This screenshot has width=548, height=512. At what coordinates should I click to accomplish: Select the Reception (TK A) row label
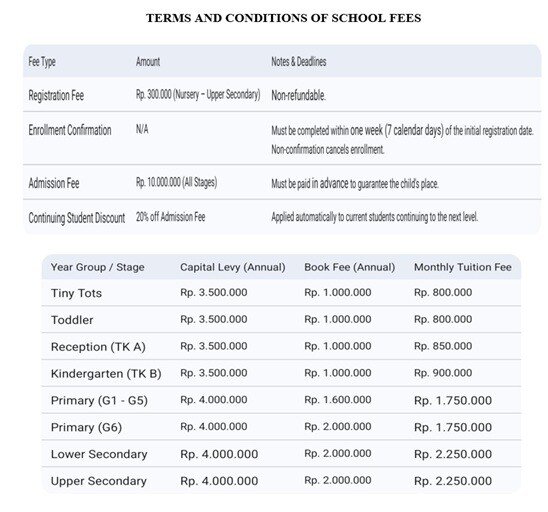point(98,347)
